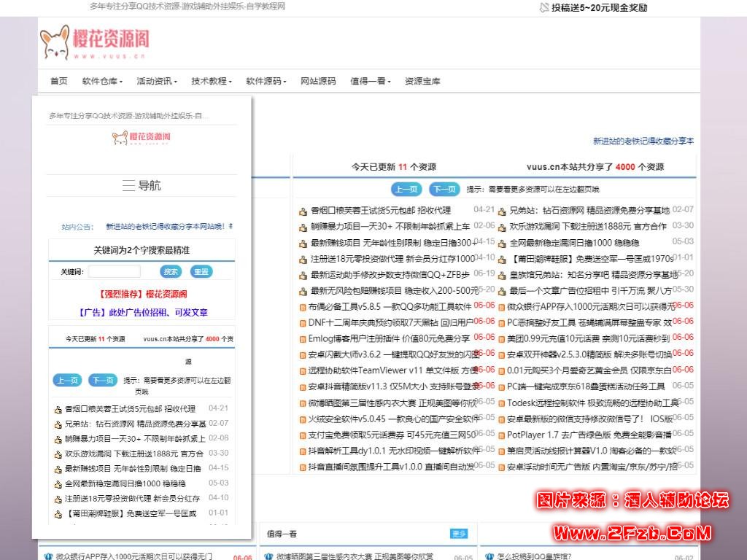Open the 网站源码 navigation item
The width and height of the screenshot is (747, 560).
tap(318, 81)
